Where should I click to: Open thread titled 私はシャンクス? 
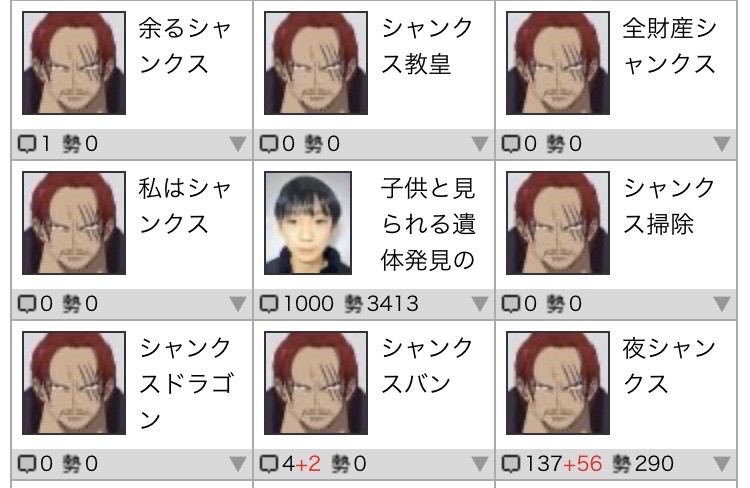click(186, 206)
